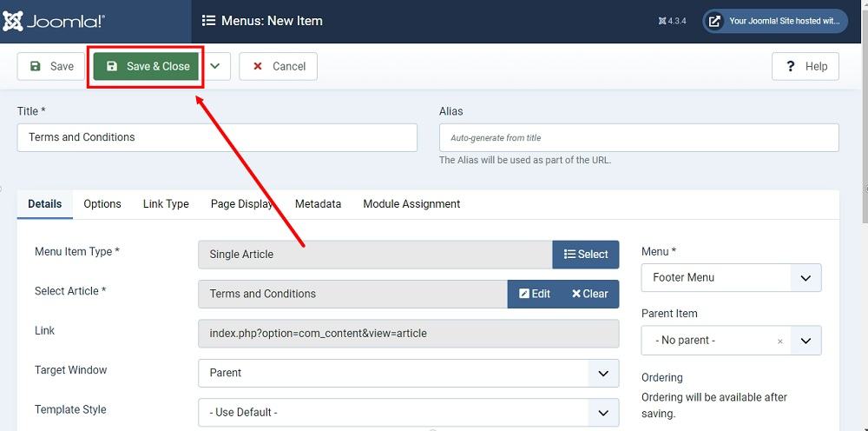Click the Joomla version 4.3.4 indicator
Image resolution: width=868 pixels, height=431 pixels.
tap(673, 21)
